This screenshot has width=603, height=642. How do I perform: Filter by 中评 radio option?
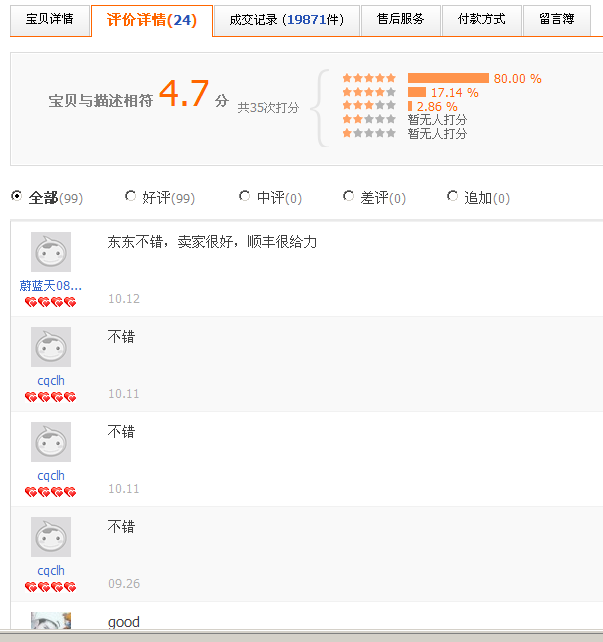(245, 197)
